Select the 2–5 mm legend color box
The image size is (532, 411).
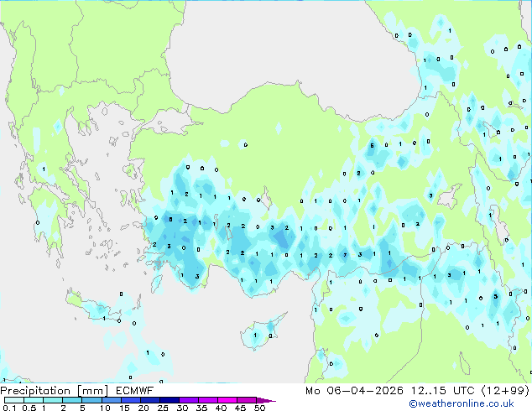(x=72, y=400)
